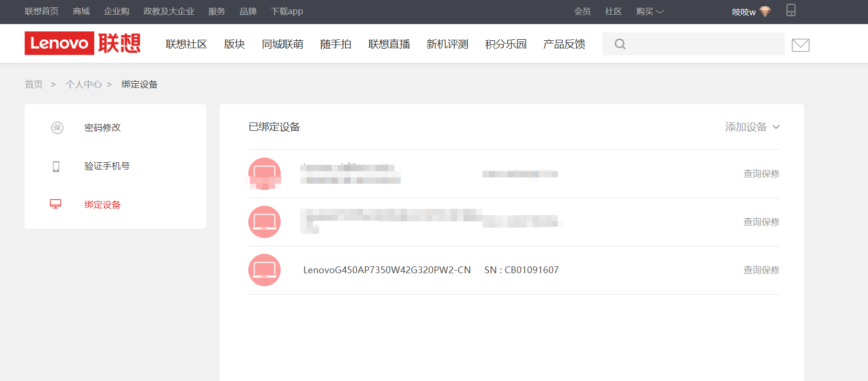This screenshot has height=381, width=868.
Task: Click the 绑定设备 breadcrumb text
Action: coord(139,84)
